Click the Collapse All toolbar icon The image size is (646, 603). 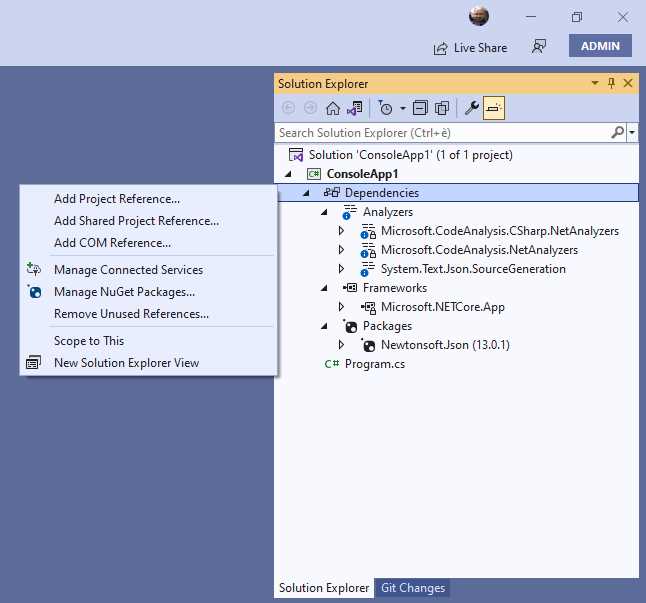pyautogui.click(x=420, y=108)
